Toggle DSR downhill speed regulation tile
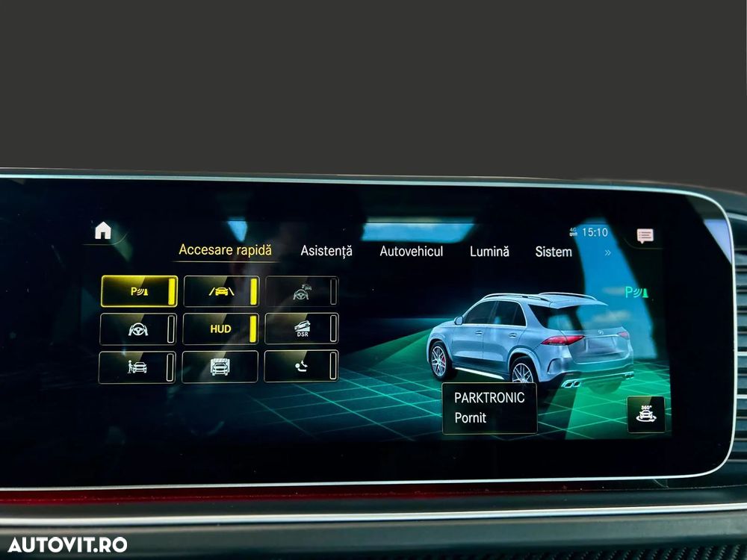The height and width of the screenshot is (560, 747). (x=302, y=329)
